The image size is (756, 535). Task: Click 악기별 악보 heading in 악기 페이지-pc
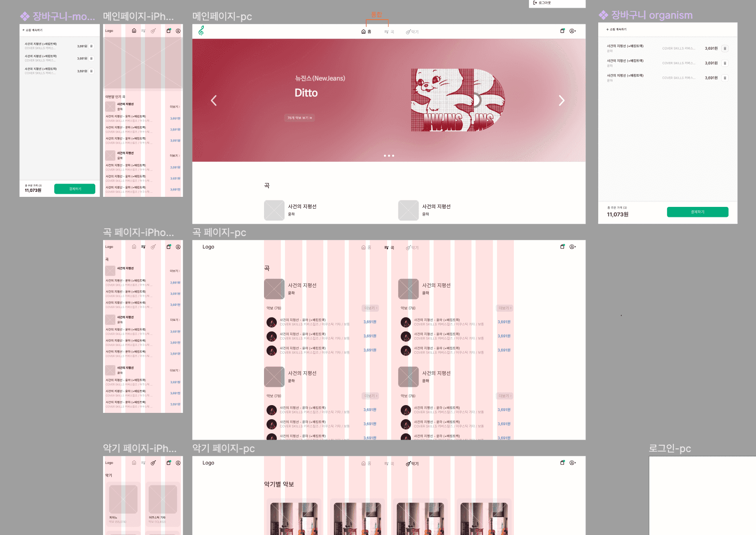[x=279, y=484]
